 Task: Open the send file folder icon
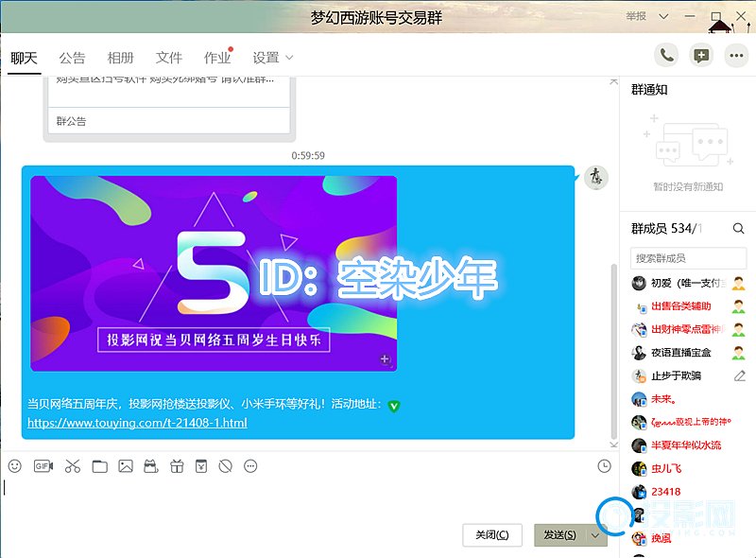pyautogui.click(x=100, y=466)
